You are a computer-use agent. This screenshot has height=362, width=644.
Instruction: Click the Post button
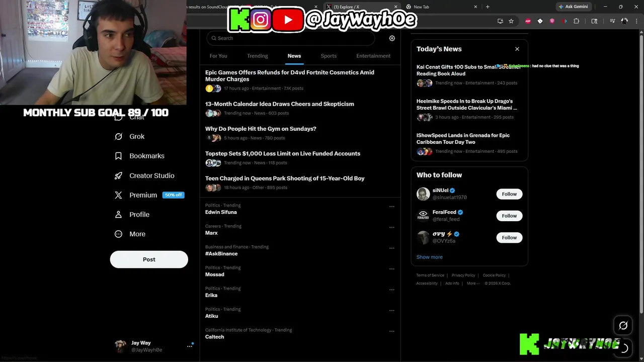click(x=149, y=259)
